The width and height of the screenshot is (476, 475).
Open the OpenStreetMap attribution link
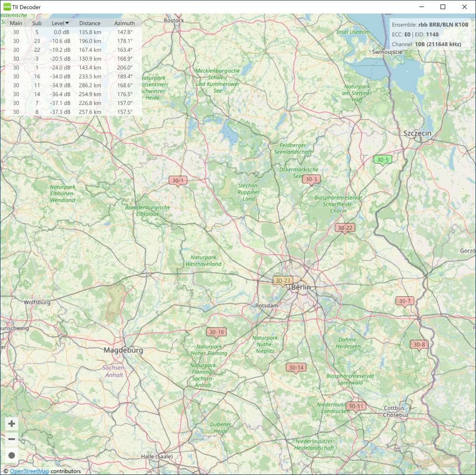[29, 471]
